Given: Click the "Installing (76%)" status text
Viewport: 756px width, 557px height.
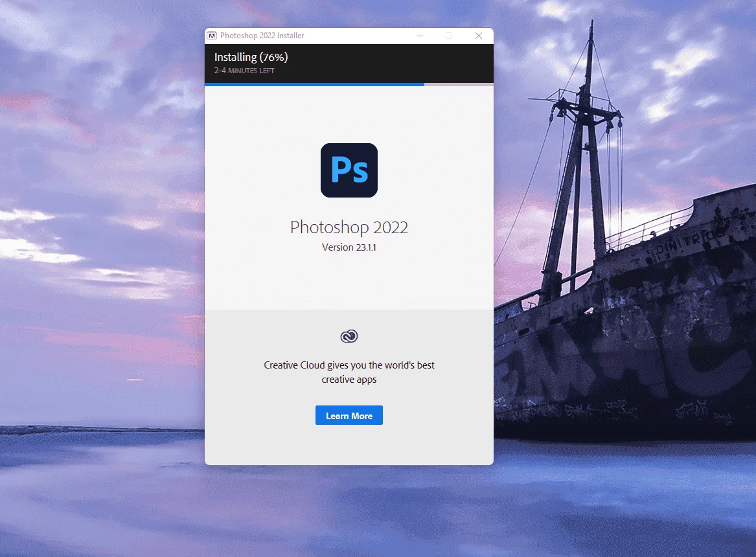Looking at the screenshot, I should pos(251,58).
